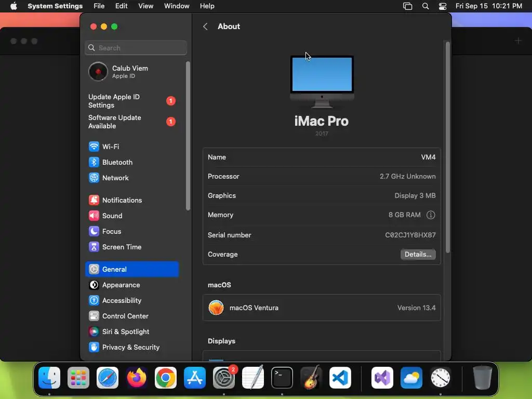Click the Search field in sidebar

tap(136, 48)
